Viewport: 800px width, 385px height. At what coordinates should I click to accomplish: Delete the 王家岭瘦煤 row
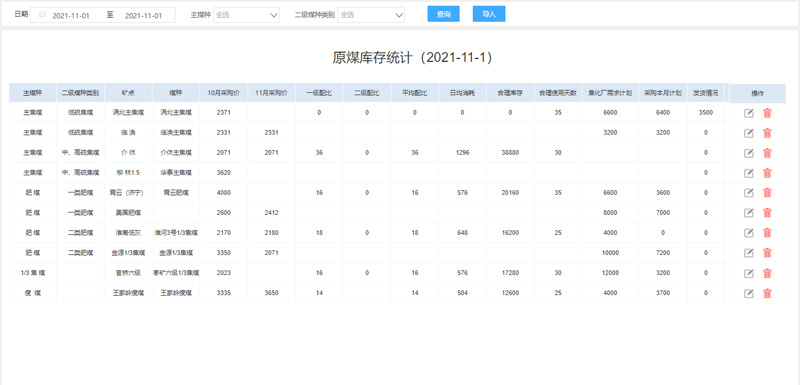pos(767,293)
